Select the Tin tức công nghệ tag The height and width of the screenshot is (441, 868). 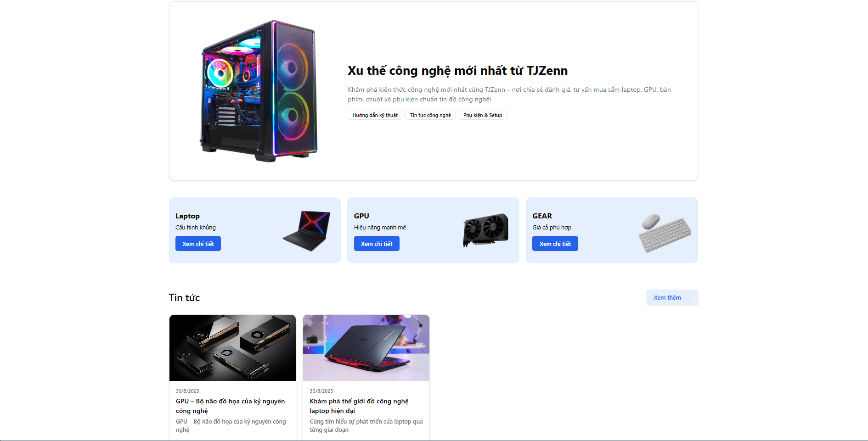430,115
